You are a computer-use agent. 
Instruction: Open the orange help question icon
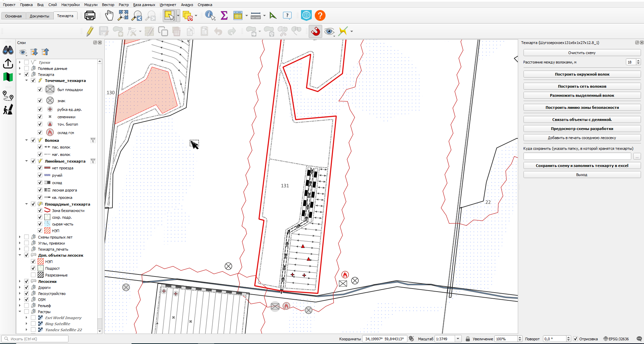pos(320,15)
